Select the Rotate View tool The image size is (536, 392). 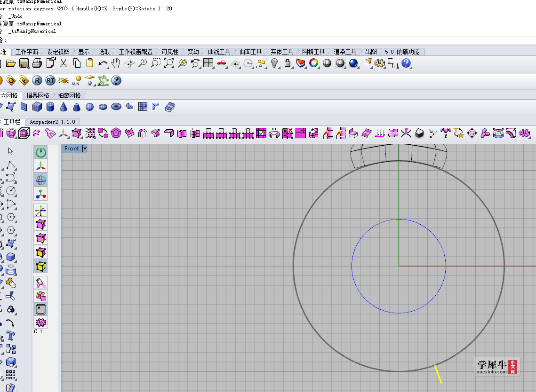(129, 63)
